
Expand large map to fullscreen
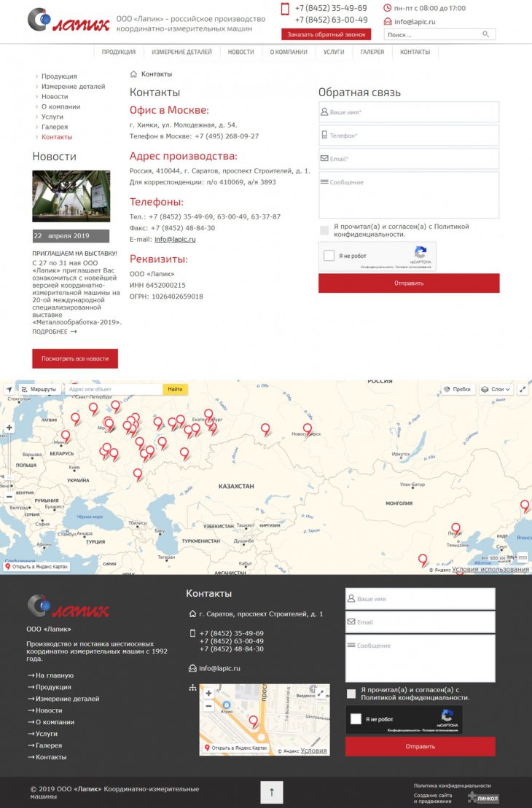523,390
